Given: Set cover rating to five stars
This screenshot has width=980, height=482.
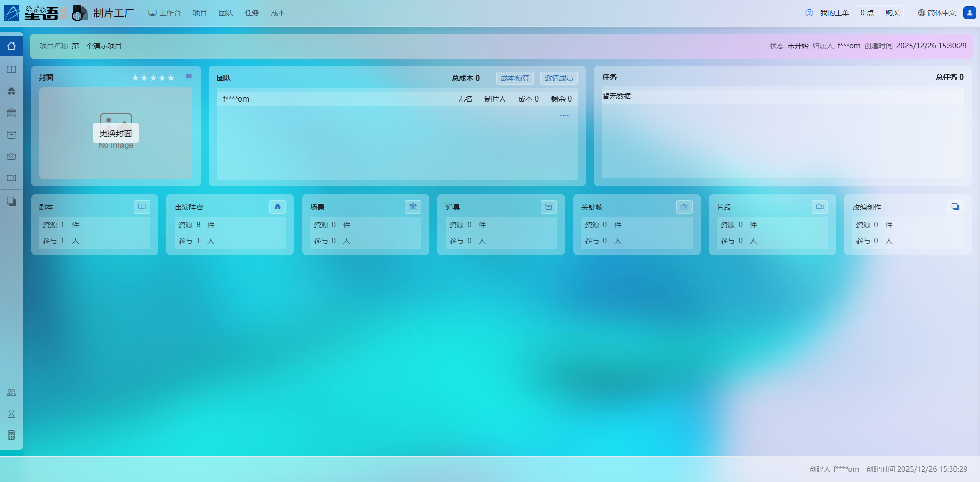Looking at the screenshot, I should [171, 78].
